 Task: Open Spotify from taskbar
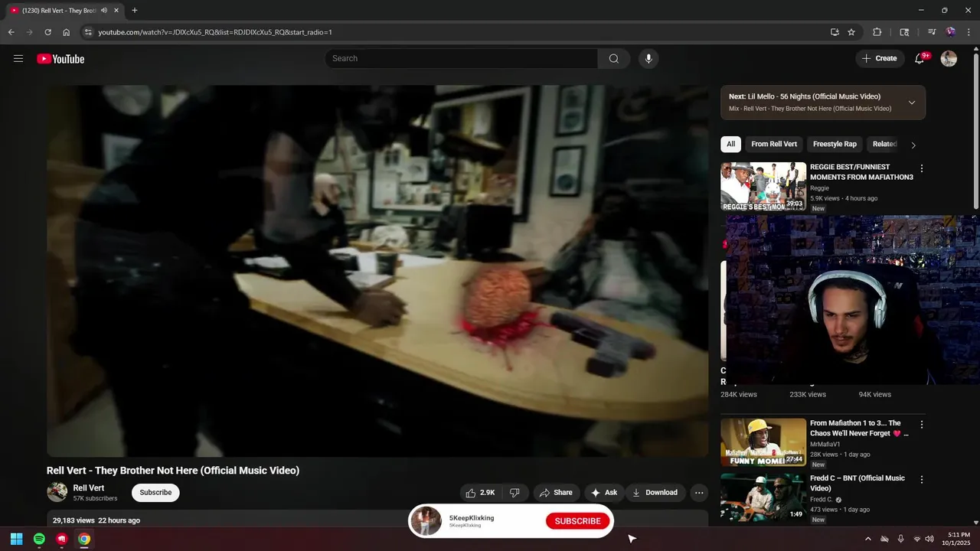pos(39,539)
